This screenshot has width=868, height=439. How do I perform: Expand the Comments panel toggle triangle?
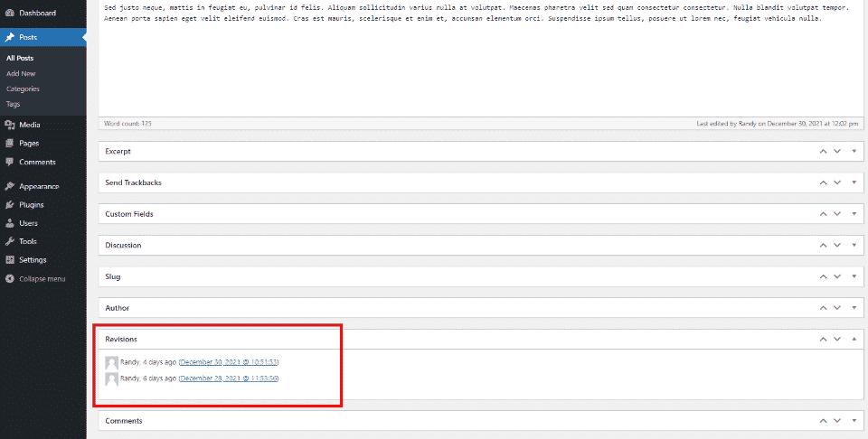[854, 421]
